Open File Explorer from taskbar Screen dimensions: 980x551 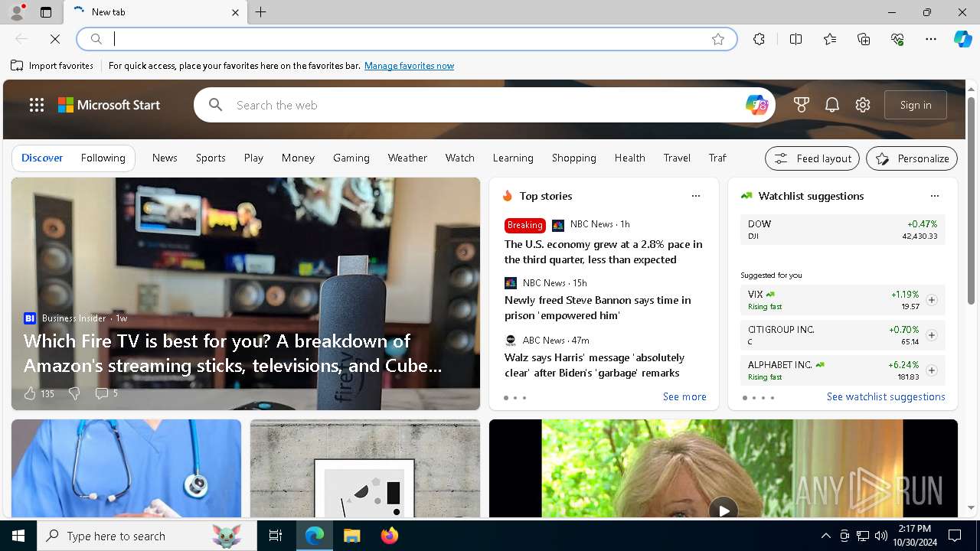[352, 536]
